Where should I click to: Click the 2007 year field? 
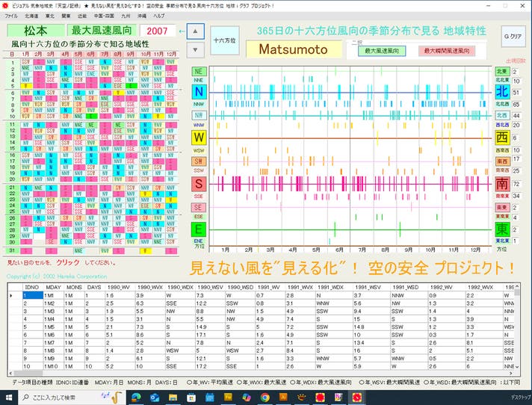click(158, 31)
